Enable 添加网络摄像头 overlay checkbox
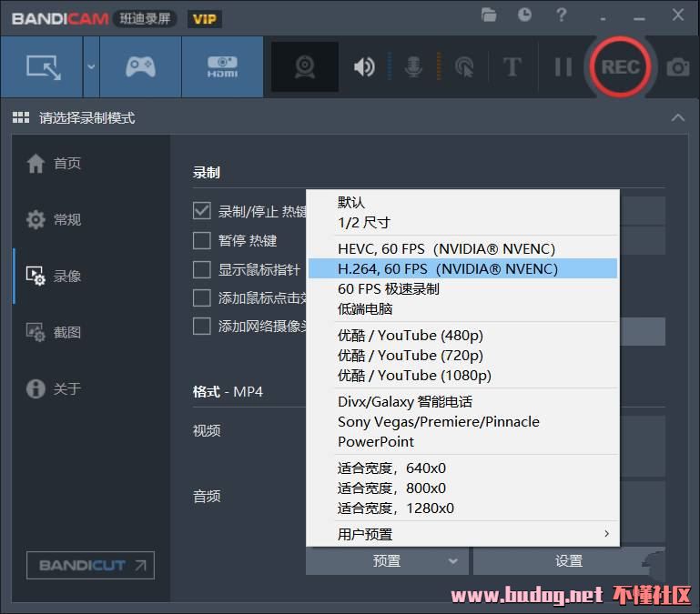700x614 pixels. (x=202, y=327)
